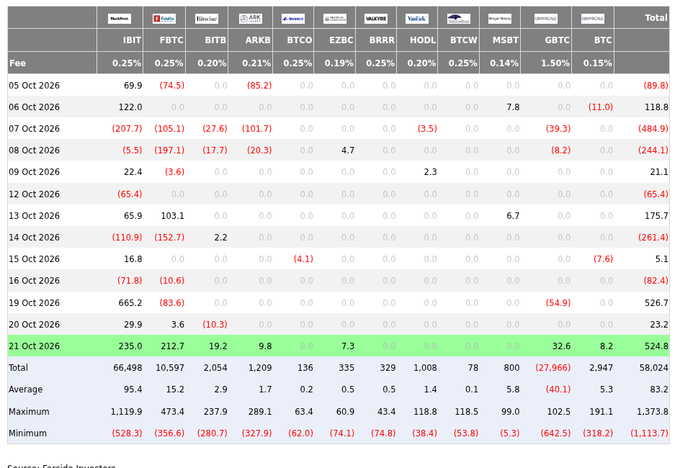The width and height of the screenshot is (680, 468).
Task: Click the ARK Invest logo above ARKB
Action: [250, 19]
